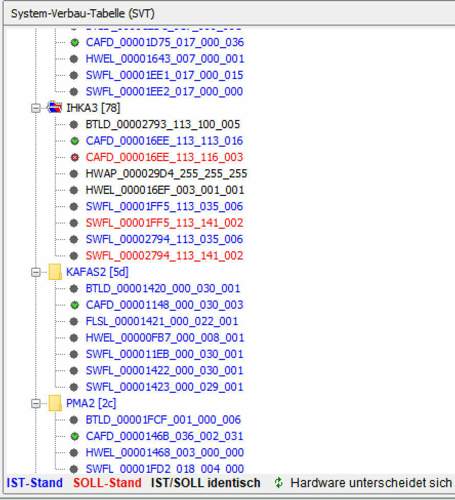
Task: Select SWFL_00001FF5_113_141_002 red entry
Action: click(x=164, y=223)
